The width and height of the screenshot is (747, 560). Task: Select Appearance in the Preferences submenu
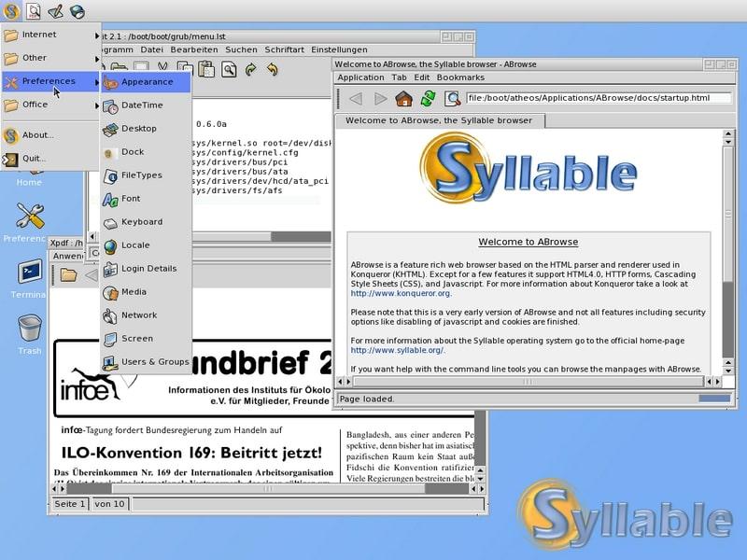[147, 82]
